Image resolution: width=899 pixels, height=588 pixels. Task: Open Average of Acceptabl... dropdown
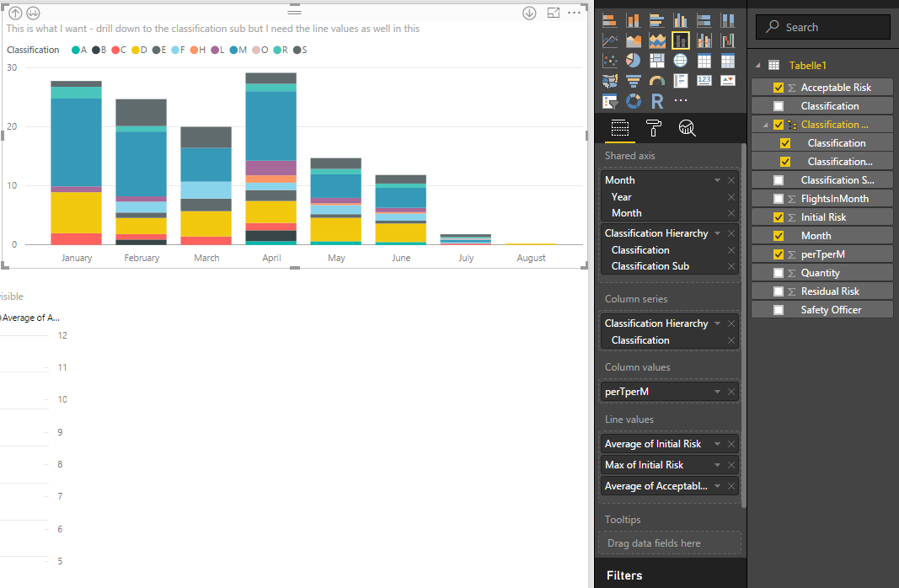click(717, 486)
